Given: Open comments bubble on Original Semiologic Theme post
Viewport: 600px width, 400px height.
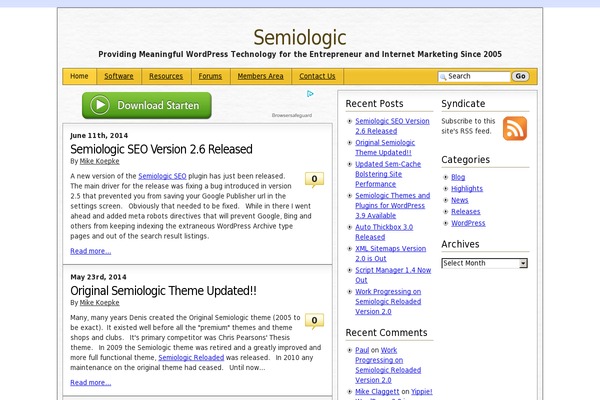Looking at the screenshot, I should click(x=315, y=321).
